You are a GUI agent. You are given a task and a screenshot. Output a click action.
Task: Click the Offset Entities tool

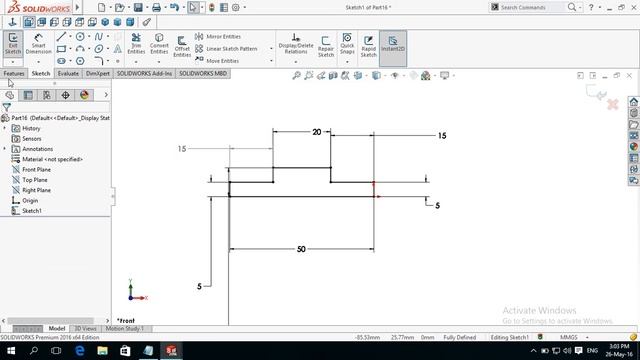click(182, 47)
